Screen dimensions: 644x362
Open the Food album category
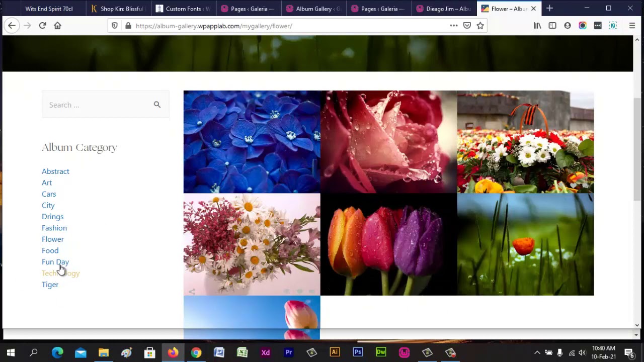click(50, 250)
